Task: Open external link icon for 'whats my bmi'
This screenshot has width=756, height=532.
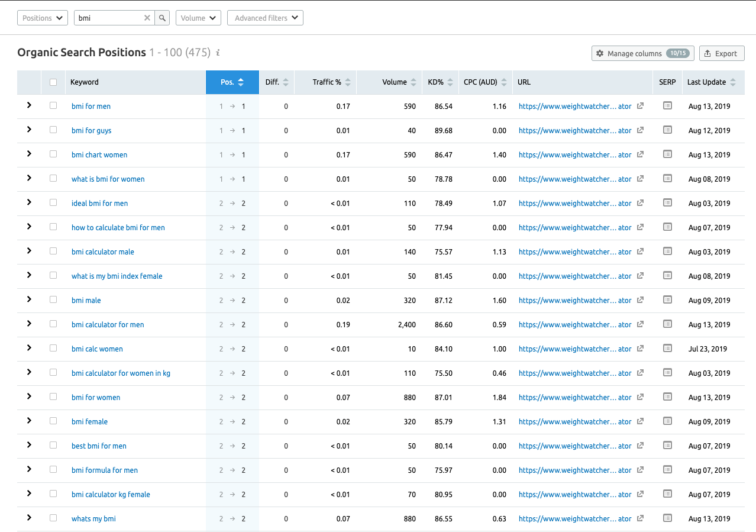Action: coord(640,519)
